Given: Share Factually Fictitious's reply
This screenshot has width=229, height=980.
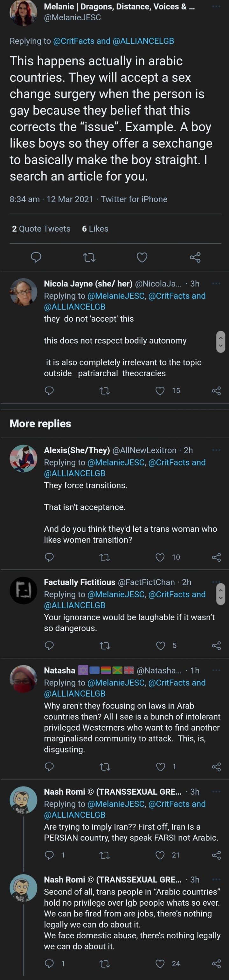Looking at the screenshot, I should pyautogui.click(x=216, y=646).
